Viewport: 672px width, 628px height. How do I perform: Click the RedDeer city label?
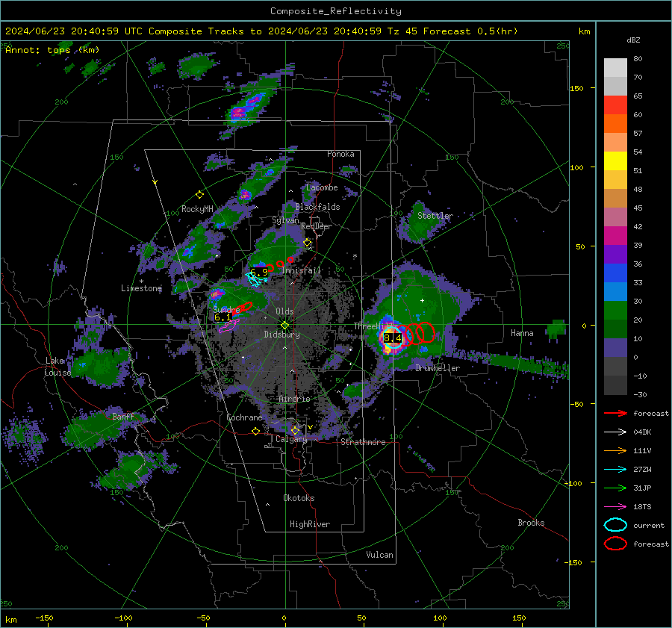click(x=317, y=226)
